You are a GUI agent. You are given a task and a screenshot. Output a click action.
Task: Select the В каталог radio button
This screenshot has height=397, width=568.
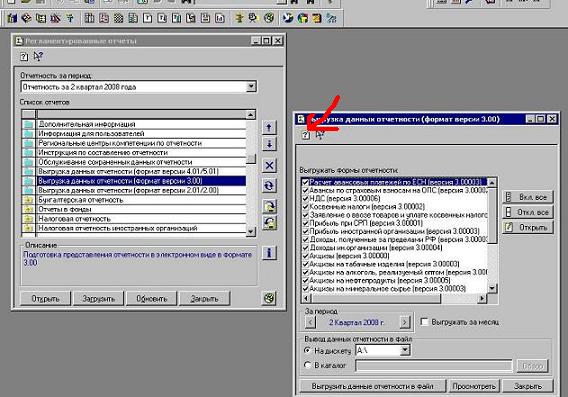coord(308,365)
